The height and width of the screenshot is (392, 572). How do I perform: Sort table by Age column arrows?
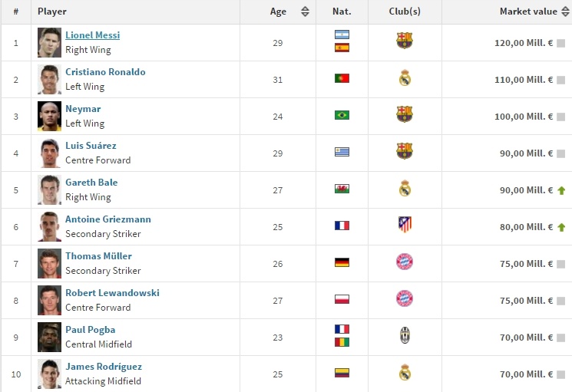tap(305, 12)
